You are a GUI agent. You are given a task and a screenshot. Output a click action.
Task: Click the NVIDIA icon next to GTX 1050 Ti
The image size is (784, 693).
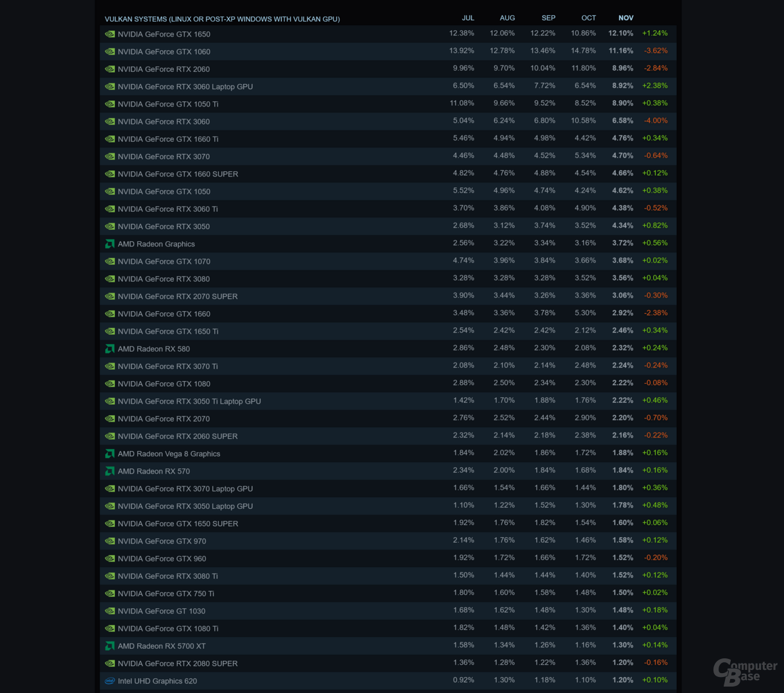tap(110, 104)
